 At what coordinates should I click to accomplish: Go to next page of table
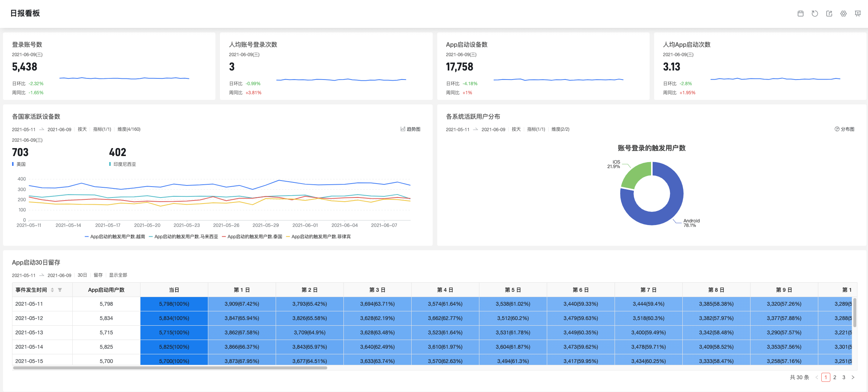pyautogui.click(x=853, y=377)
